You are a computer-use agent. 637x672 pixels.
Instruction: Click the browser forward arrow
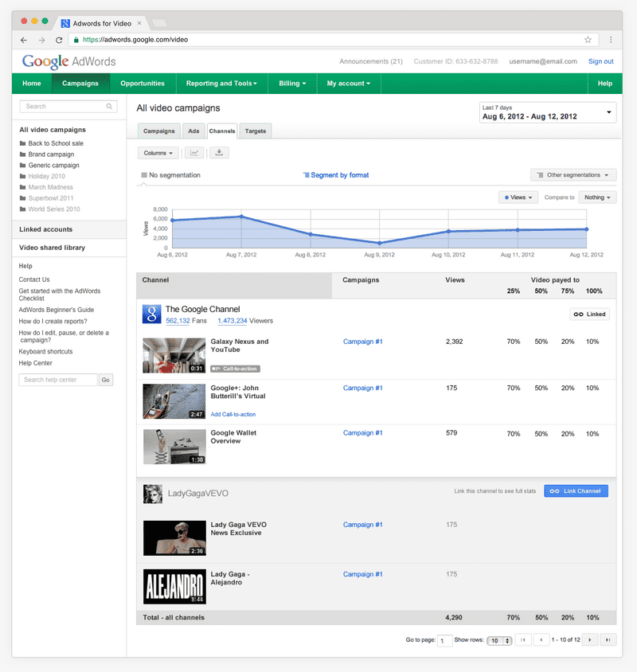coord(41,40)
